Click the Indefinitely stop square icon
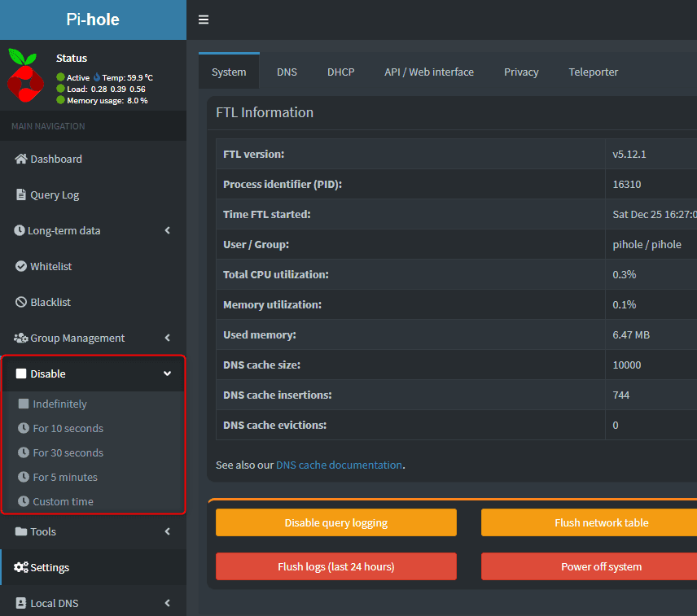This screenshot has width=697, height=616. (23, 404)
